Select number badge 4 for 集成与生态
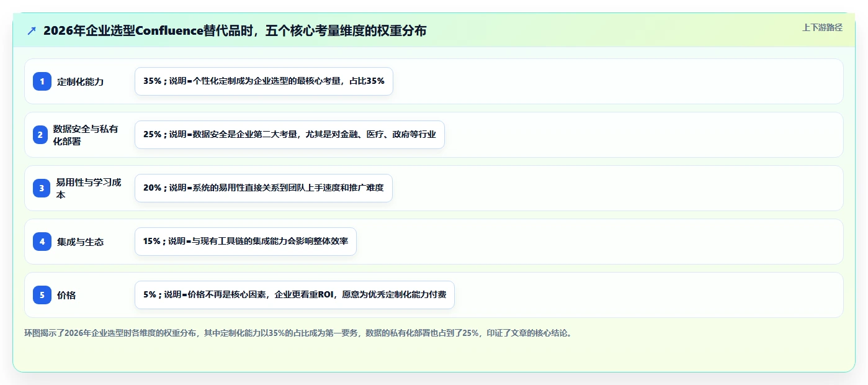Image resolution: width=868 pixels, height=385 pixels. click(42, 242)
